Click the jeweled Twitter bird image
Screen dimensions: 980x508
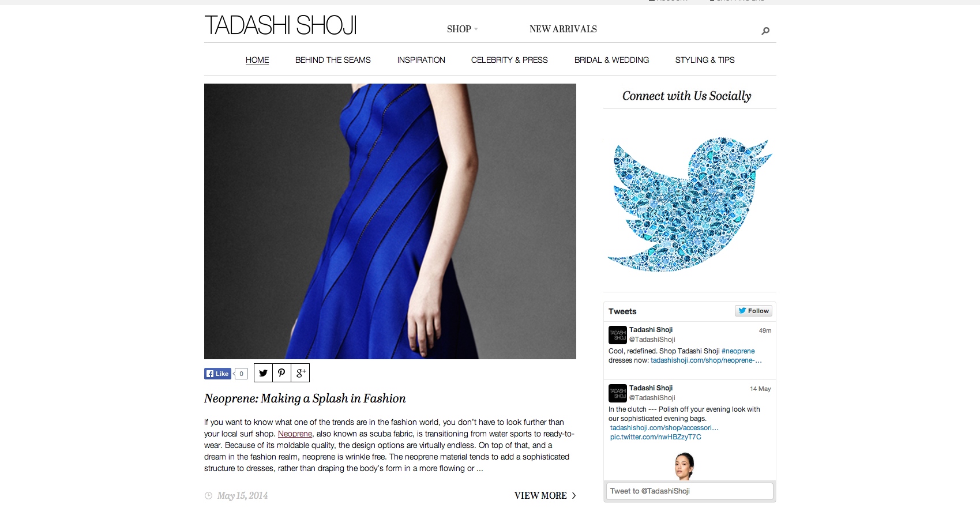tap(689, 204)
